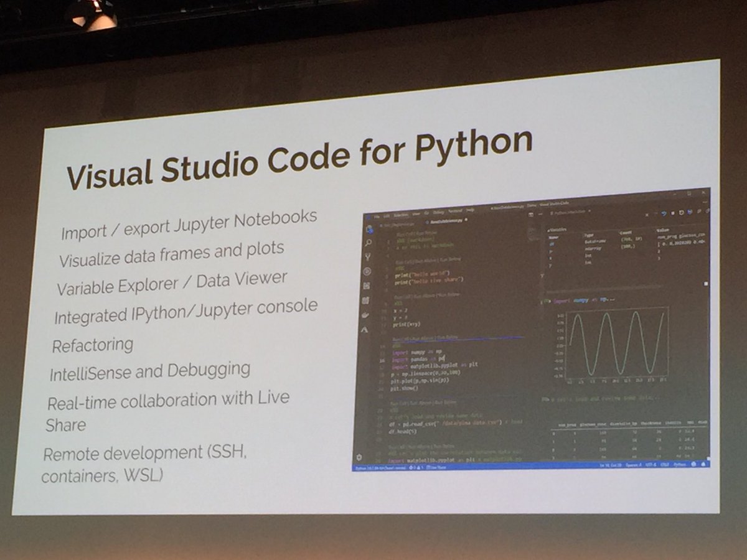Interrupt the kernel with the square stop icon
The height and width of the screenshot is (560, 747).
click(672, 213)
